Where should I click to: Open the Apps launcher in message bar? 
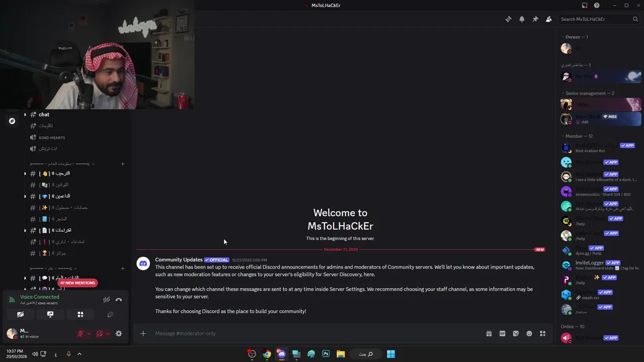click(542, 333)
